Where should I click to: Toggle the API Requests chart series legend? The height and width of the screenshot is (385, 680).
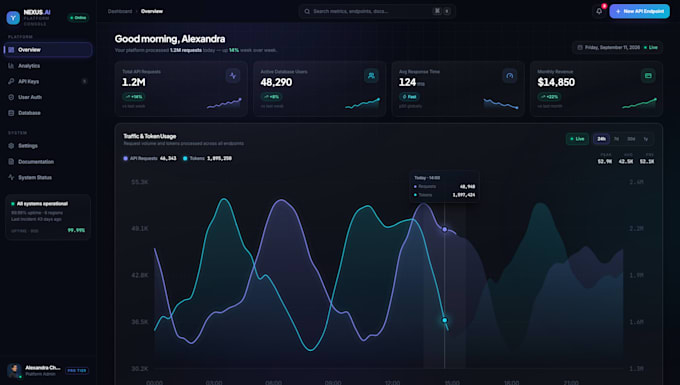tap(150, 158)
